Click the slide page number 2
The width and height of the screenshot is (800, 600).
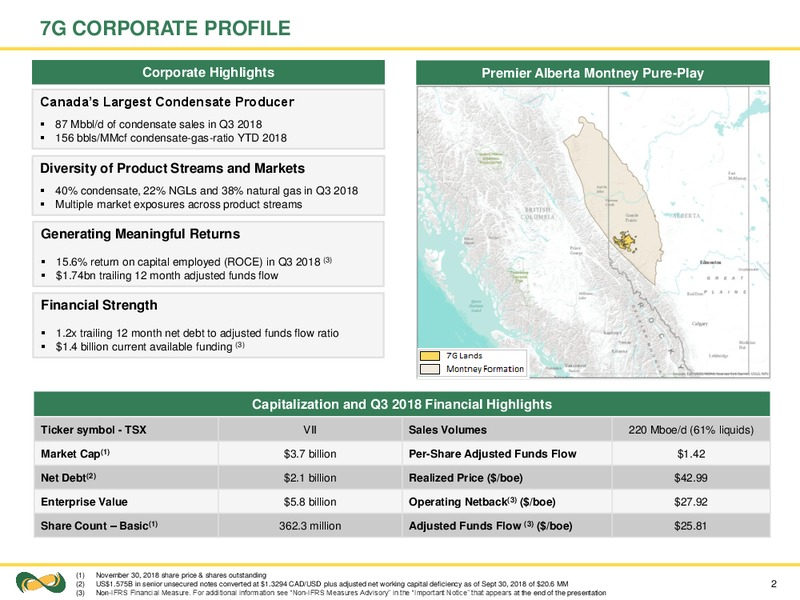click(x=773, y=584)
